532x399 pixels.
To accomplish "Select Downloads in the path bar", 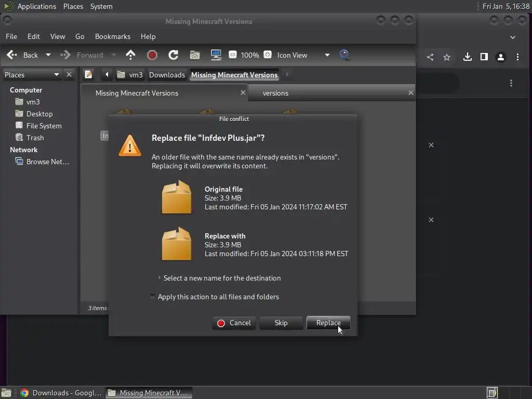I will coord(167,75).
